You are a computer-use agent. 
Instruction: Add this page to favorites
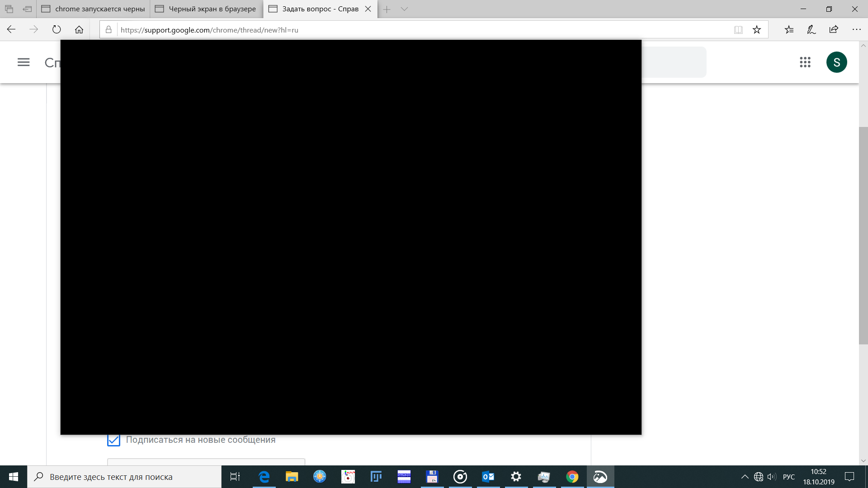pos(757,30)
